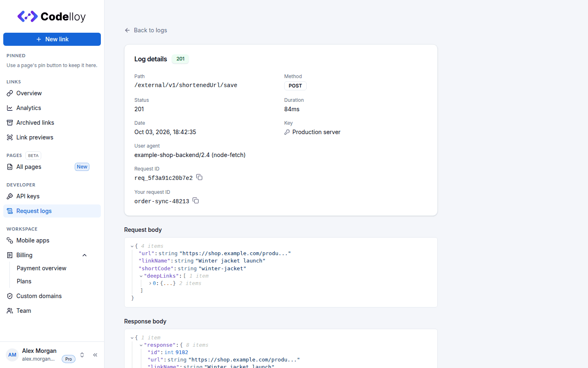Expand item 0 of deepLinks array

click(x=150, y=283)
